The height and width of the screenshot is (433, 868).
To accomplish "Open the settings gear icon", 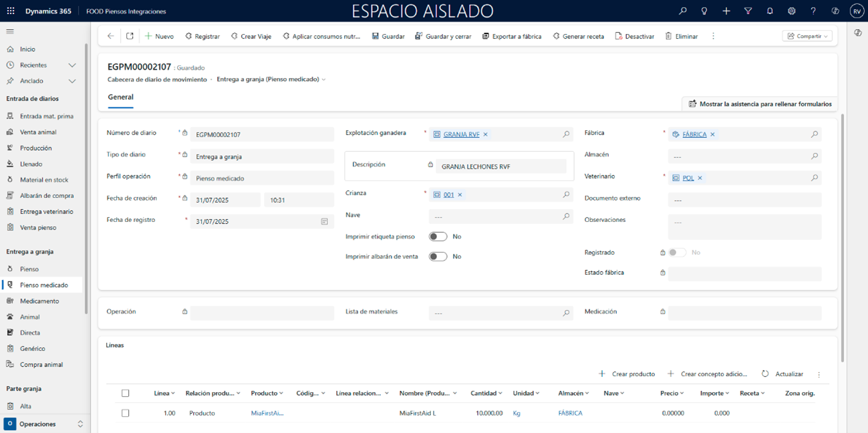I will (791, 11).
